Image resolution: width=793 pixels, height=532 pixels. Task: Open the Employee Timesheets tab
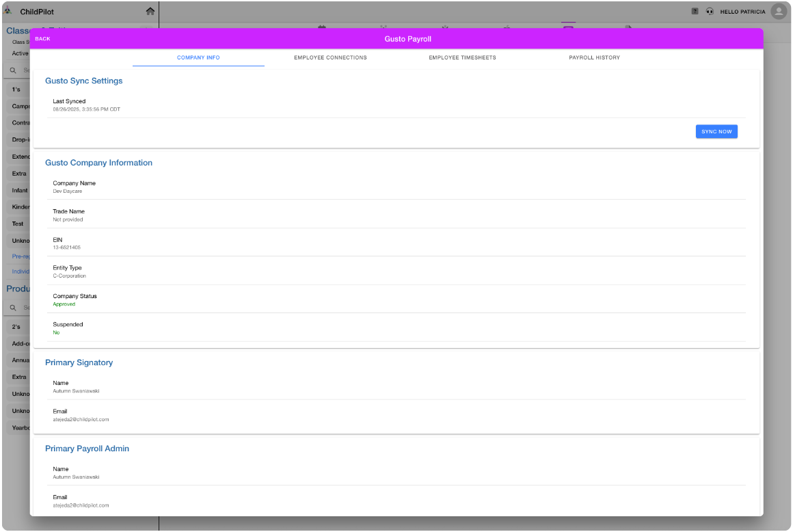click(462, 57)
